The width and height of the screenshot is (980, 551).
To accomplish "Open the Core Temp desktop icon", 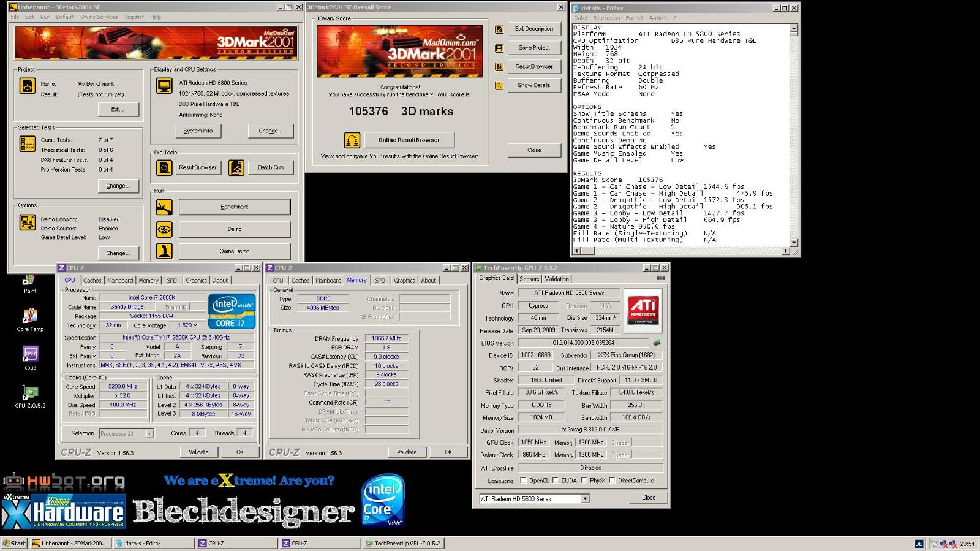I will pyautogui.click(x=30, y=321).
